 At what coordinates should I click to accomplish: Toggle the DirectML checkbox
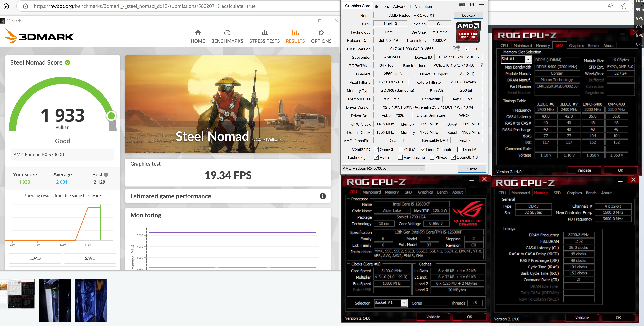(459, 150)
